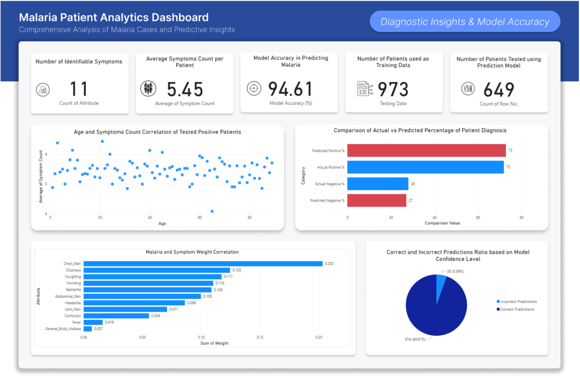
Task: Click the 'Count of Attribute' caption
Action: (79, 103)
